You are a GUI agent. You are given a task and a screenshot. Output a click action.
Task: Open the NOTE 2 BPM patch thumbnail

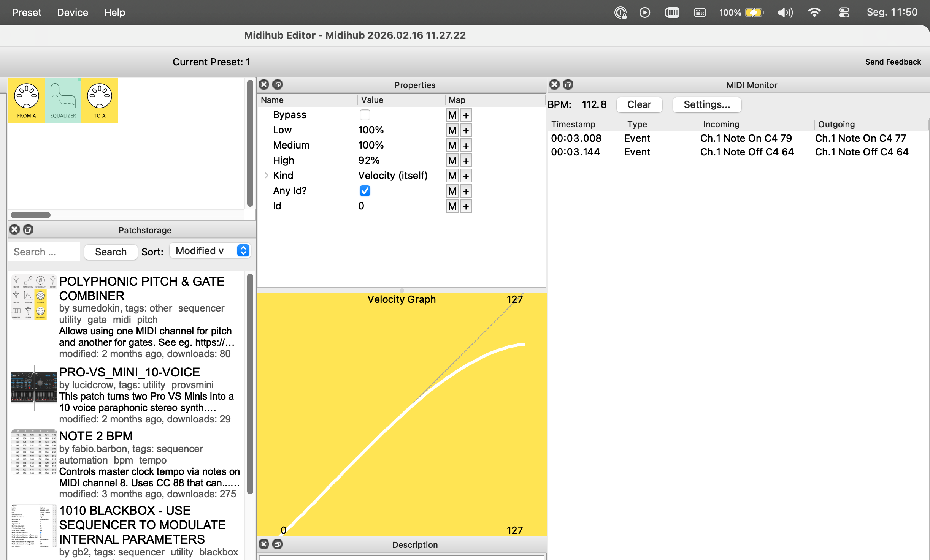point(34,452)
